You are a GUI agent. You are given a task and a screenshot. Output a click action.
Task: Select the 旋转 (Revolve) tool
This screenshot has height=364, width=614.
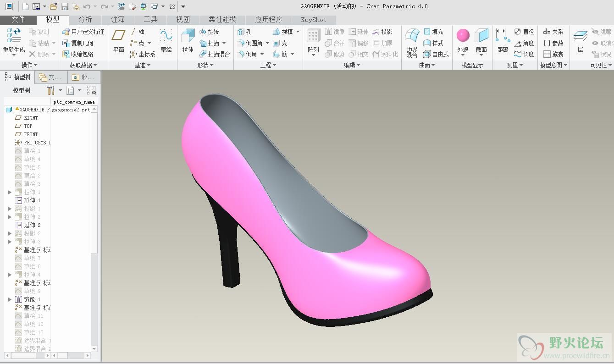click(x=209, y=32)
